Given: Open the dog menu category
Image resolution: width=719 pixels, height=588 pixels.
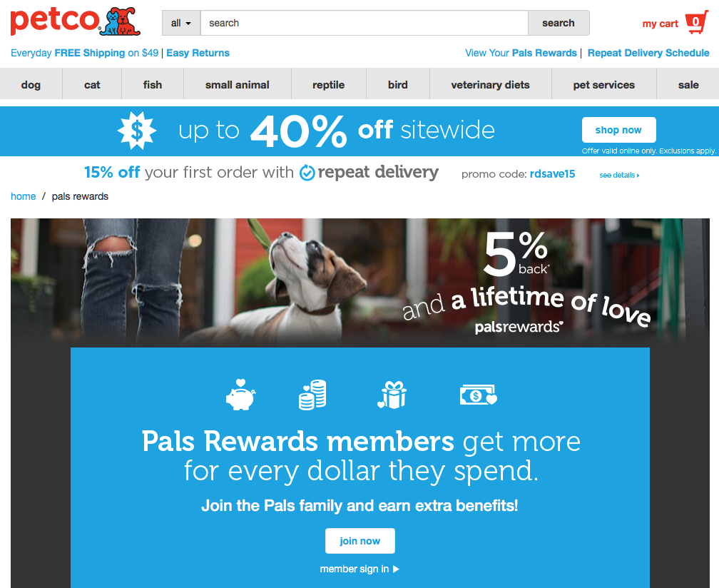Looking at the screenshot, I should tap(31, 85).
